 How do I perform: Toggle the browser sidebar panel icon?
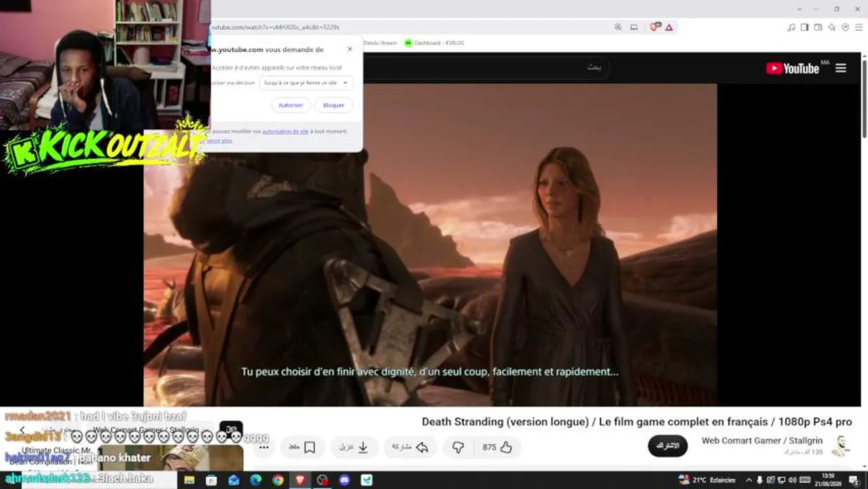(x=805, y=27)
